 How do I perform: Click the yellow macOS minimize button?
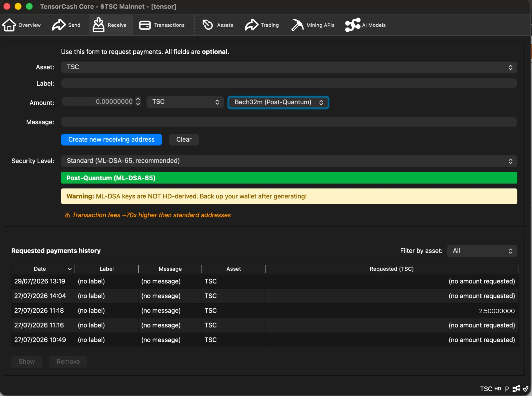pyautogui.click(x=18, y=6)
